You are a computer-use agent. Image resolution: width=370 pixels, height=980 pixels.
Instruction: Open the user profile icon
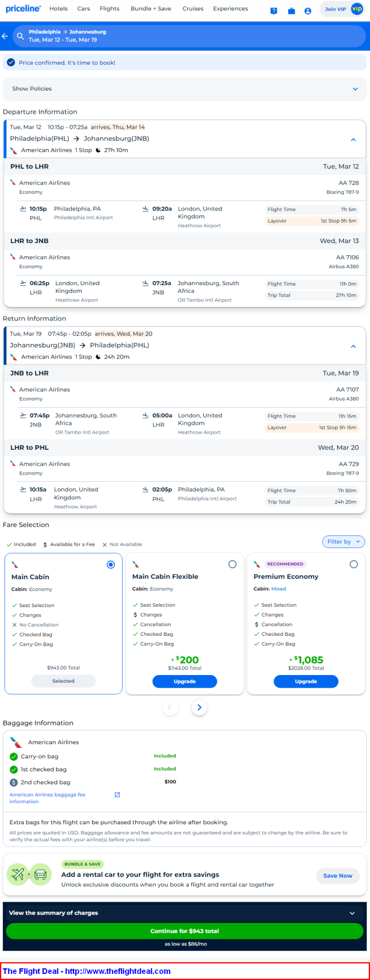(308, 10)
